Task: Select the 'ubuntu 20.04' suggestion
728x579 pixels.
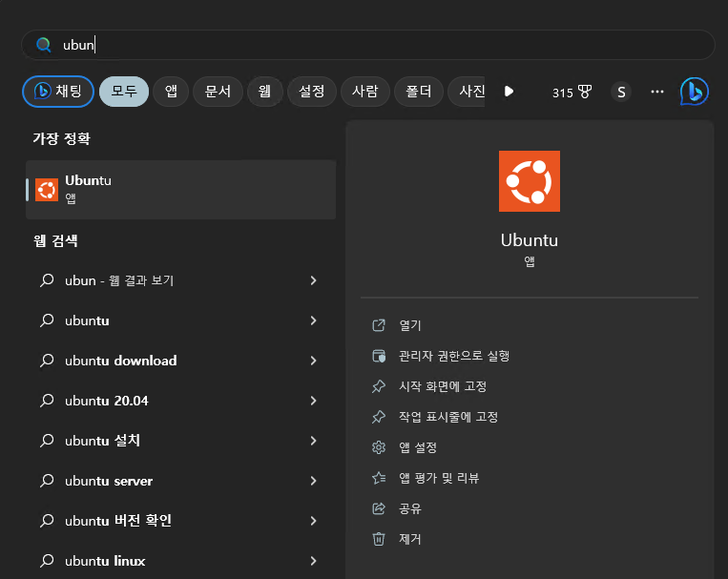Action: coord(181,401)
